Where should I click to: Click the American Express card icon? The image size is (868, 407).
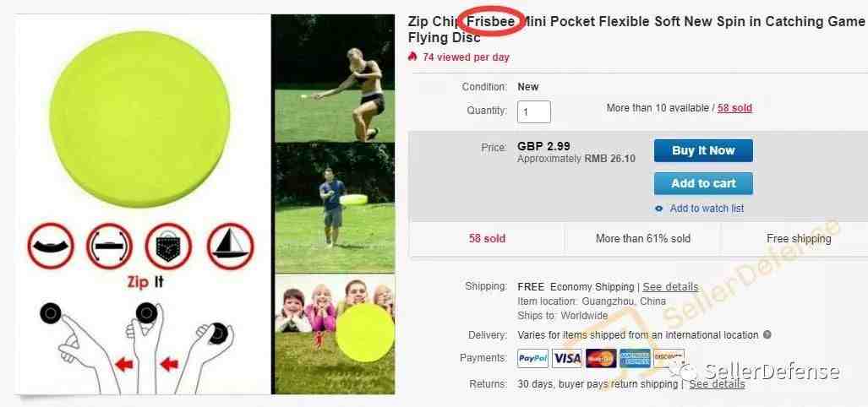(635, 358)
